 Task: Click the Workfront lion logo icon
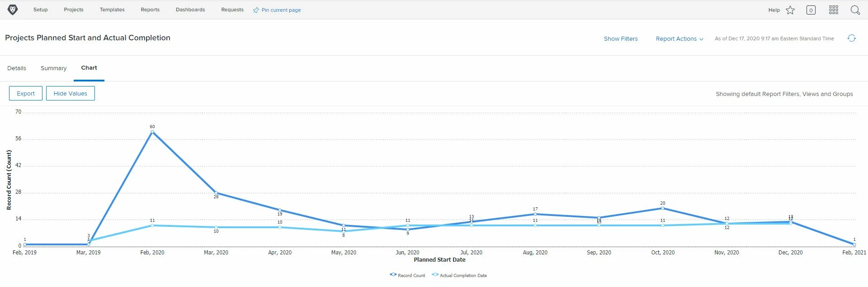[13, 10]
